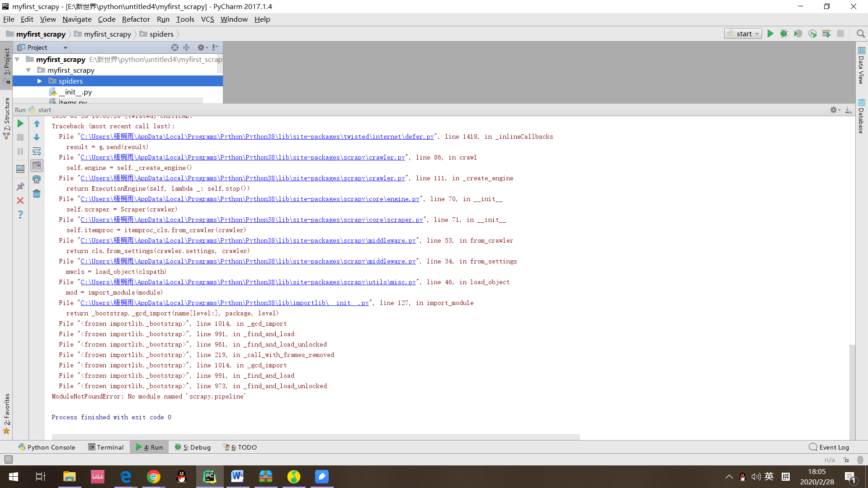Open the crawler.py link for line 86

coord(243,157)
